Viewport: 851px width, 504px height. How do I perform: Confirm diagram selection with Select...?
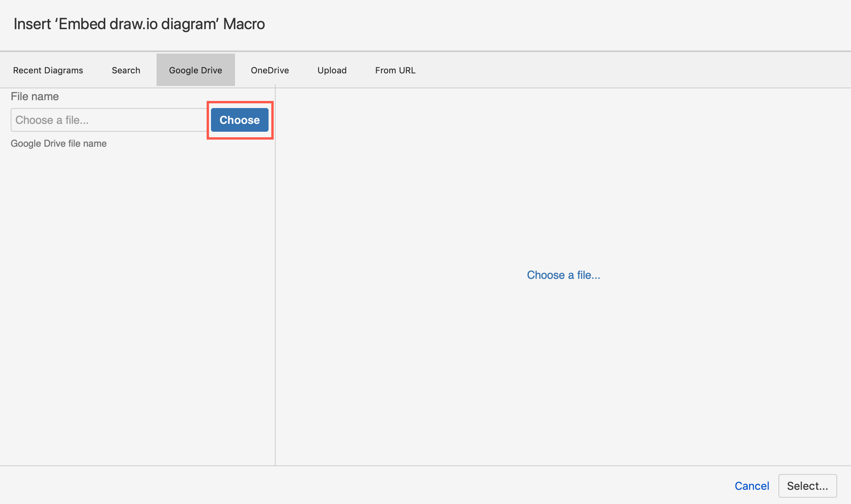click(x=807, y=486)
